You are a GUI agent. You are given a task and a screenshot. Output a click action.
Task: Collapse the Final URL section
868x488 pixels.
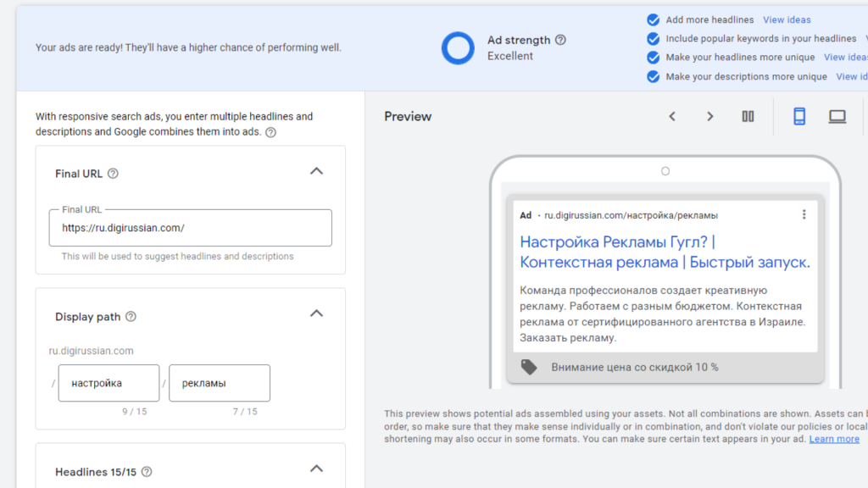(316, 171)
